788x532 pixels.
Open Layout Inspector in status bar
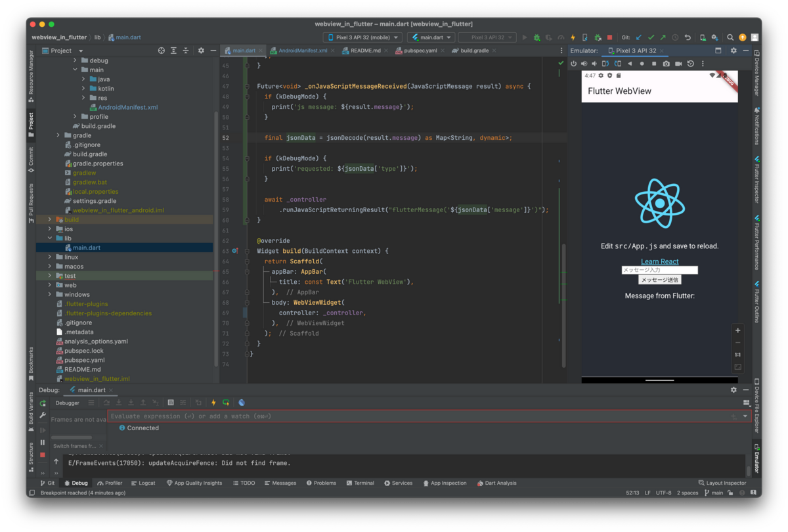pyautogui.click(x=722, y=483)
